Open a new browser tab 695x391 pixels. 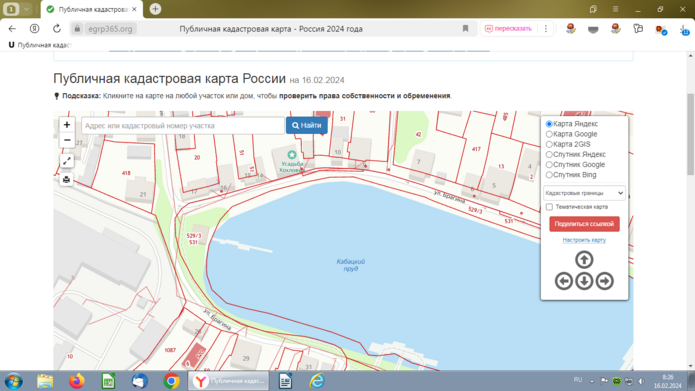155,9
